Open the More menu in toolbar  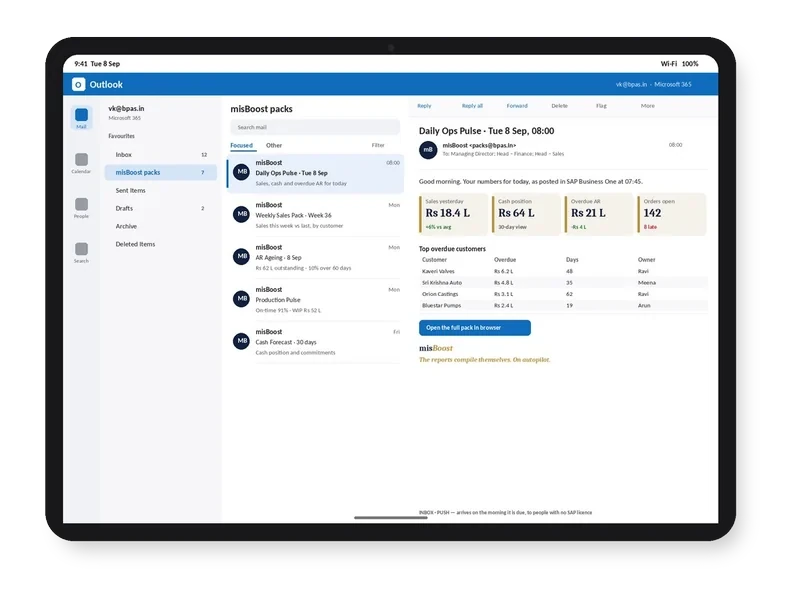(647, 106)
